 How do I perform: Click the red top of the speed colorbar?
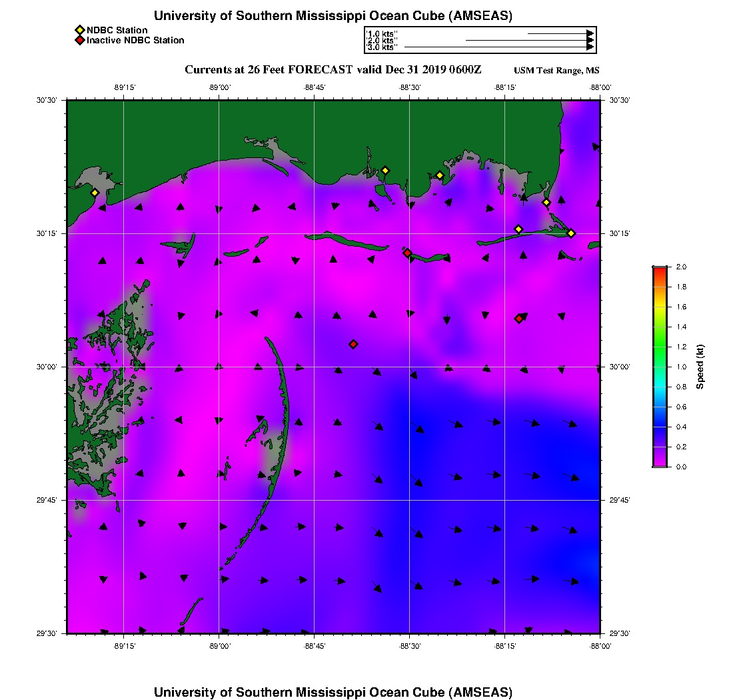[659, 270]
